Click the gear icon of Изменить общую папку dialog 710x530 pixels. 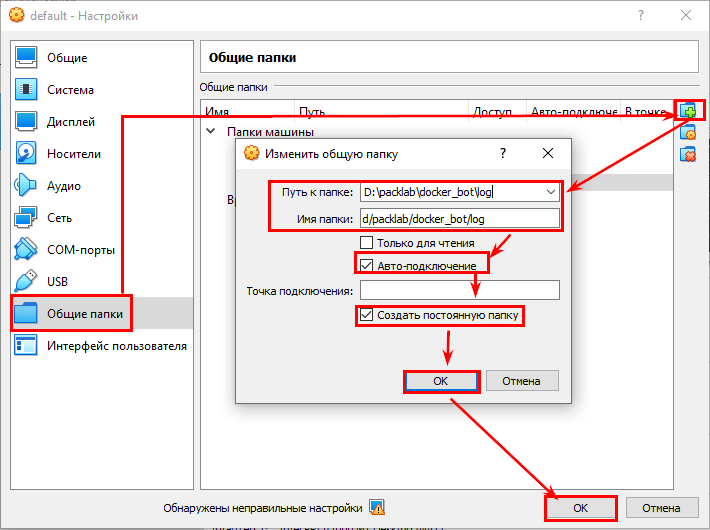[x=251, y=153]
